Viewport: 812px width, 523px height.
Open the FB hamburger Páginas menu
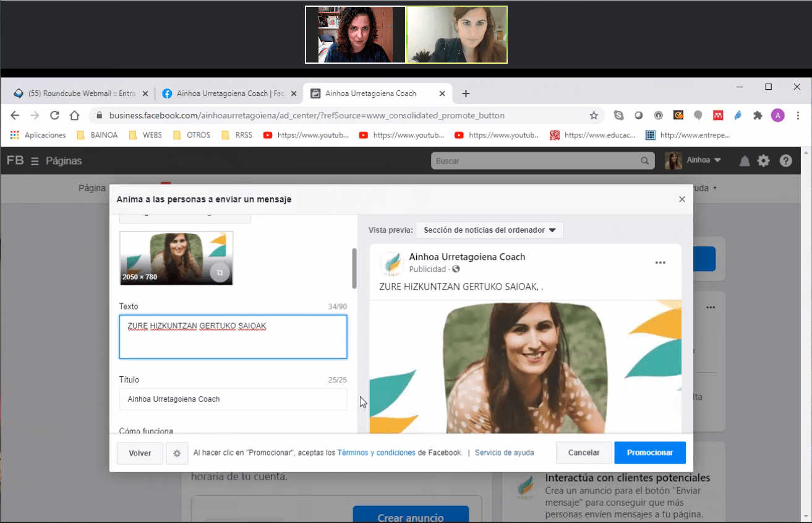[x=35, y=161]
